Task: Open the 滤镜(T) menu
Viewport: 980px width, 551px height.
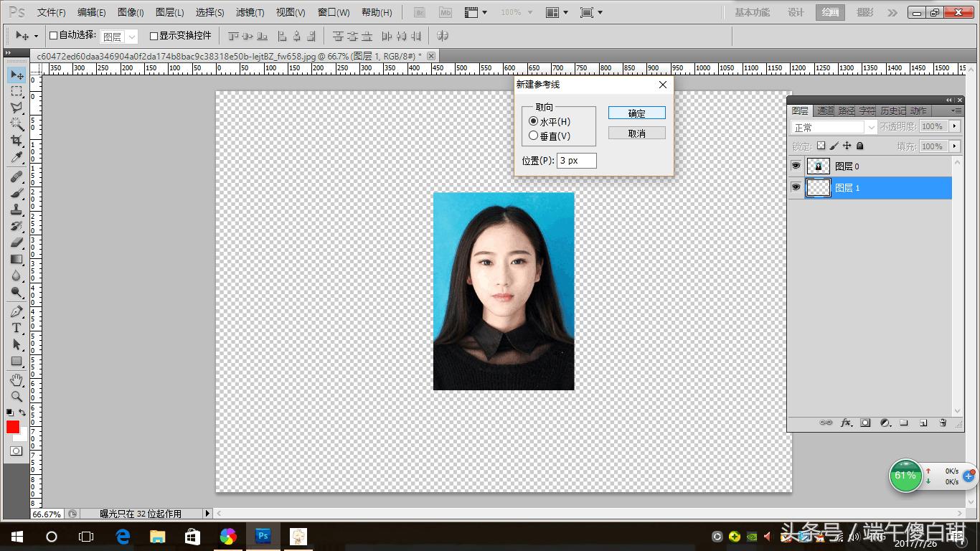Action: coord(250,12)
